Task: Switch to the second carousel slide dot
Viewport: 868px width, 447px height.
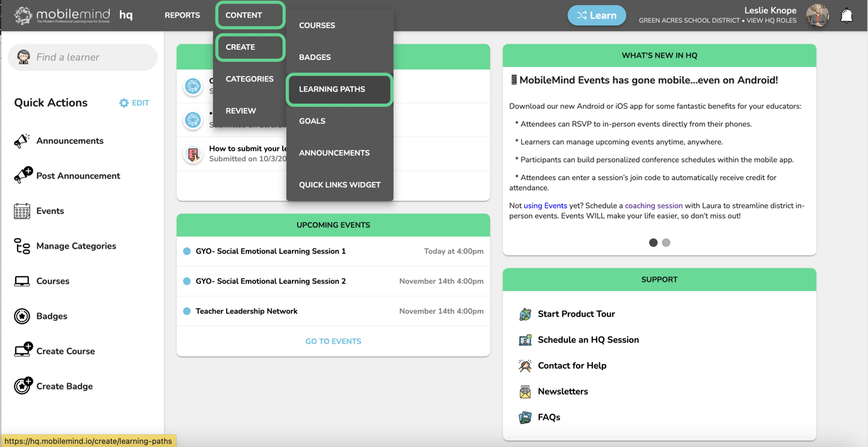Action: click(x=666, y=242)
